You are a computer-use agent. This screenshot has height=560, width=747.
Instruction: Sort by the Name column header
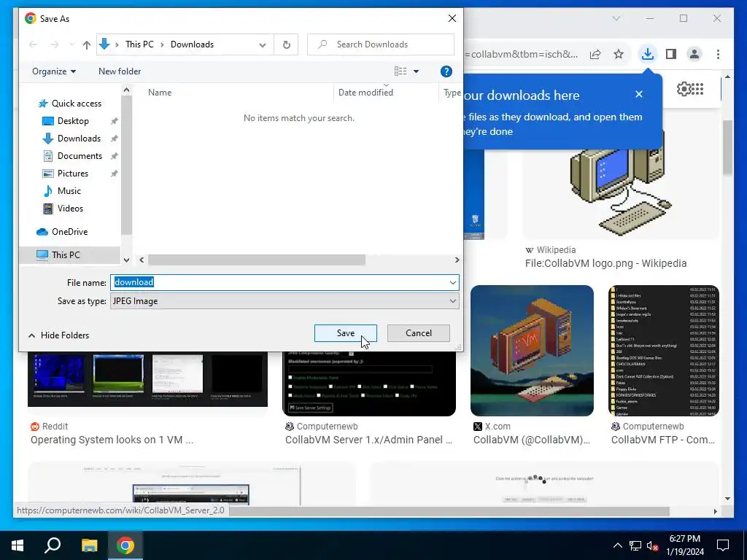(x=160, y=93)
